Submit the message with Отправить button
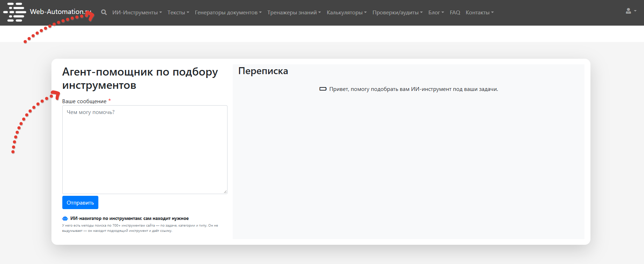Viewport: 644px width, 264px height. pos(80,202)
